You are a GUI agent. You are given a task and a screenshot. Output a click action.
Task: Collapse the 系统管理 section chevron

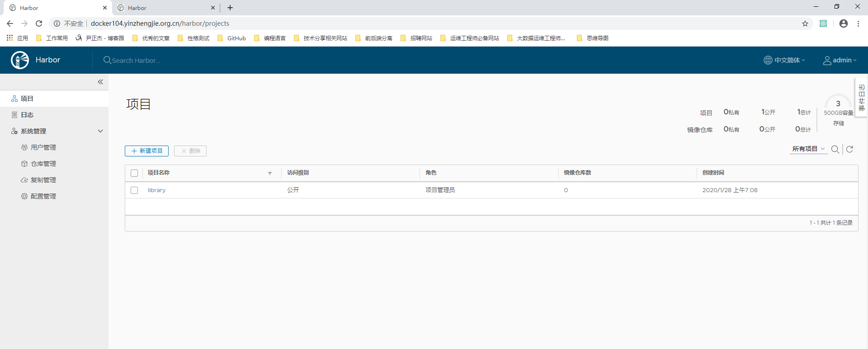(x=100, y=131)
